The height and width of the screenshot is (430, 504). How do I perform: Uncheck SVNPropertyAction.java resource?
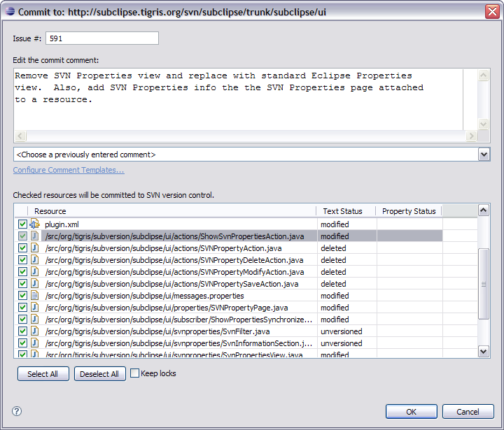(22, 248)
